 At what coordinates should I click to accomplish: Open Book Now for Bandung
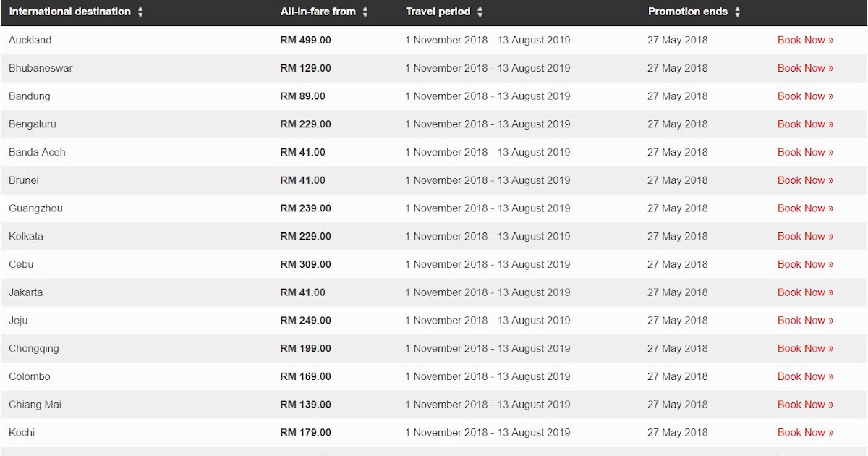tap(805, 96)
